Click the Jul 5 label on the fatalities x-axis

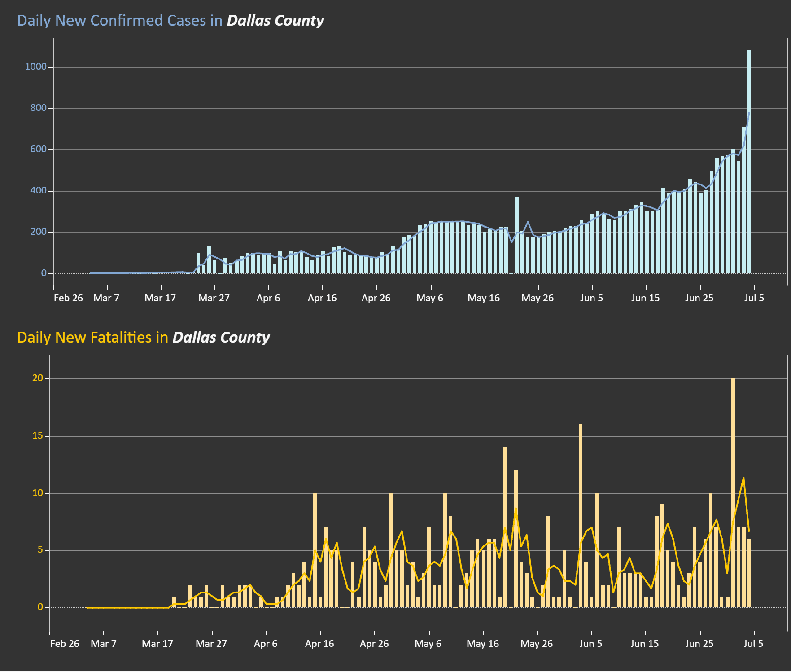753,644
